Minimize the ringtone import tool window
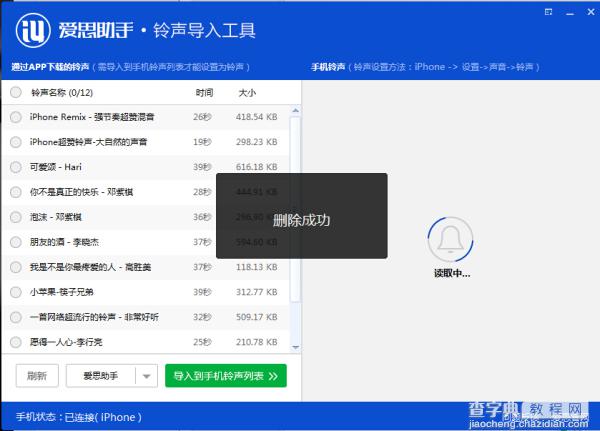Screen dimensions: 600x431 coord(570,13)
